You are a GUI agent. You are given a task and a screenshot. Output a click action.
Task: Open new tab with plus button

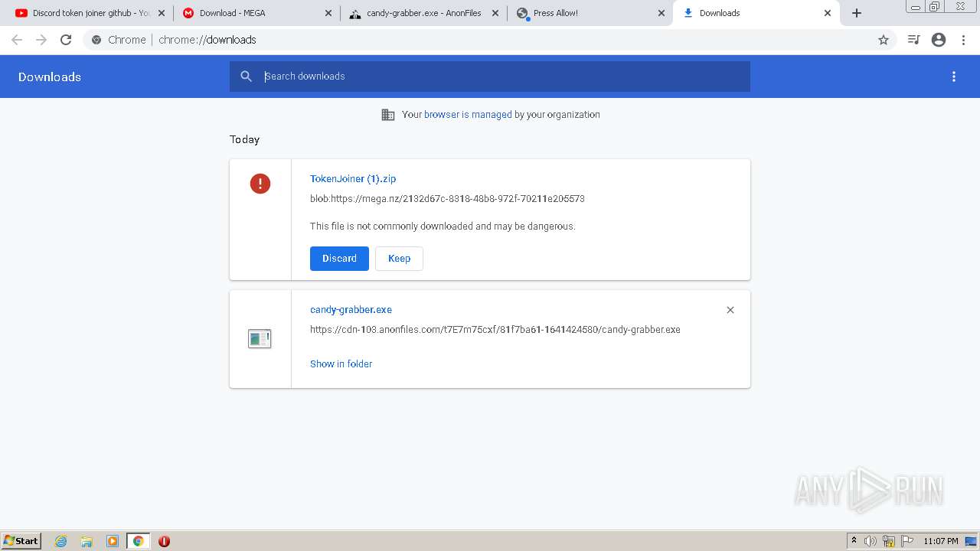pos(857,13)
